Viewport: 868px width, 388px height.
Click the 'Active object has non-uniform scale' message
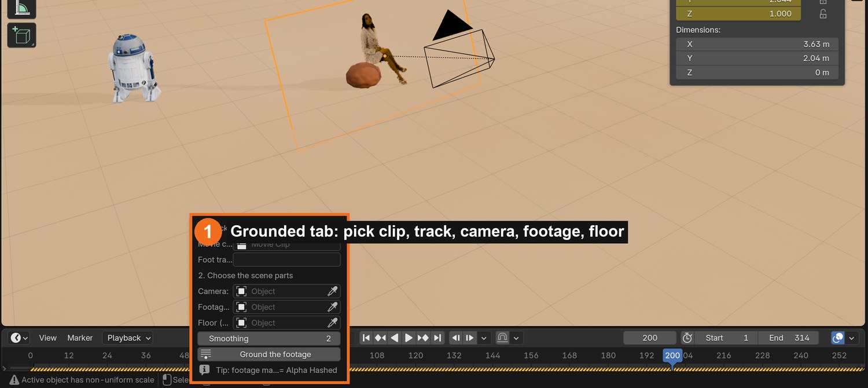(88, 380)
